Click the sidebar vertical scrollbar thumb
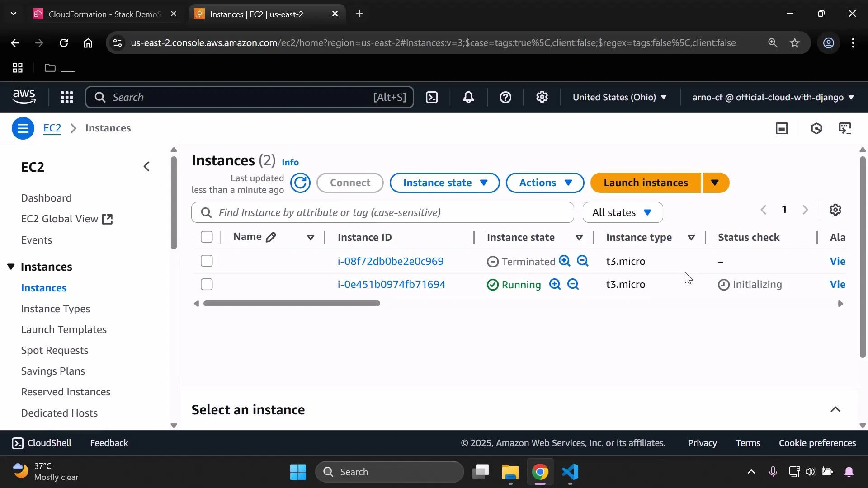Screen dimensions: 868x488 (174, 202)
